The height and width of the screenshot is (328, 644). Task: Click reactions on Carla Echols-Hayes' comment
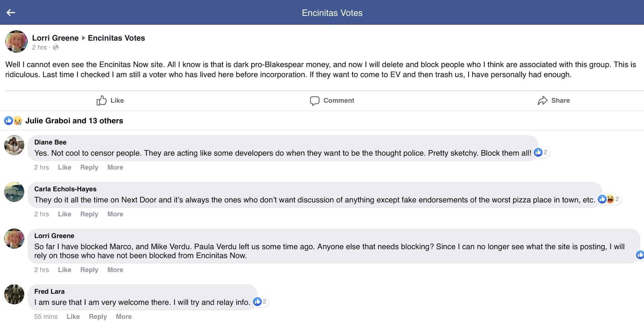[x=608, y=199]
